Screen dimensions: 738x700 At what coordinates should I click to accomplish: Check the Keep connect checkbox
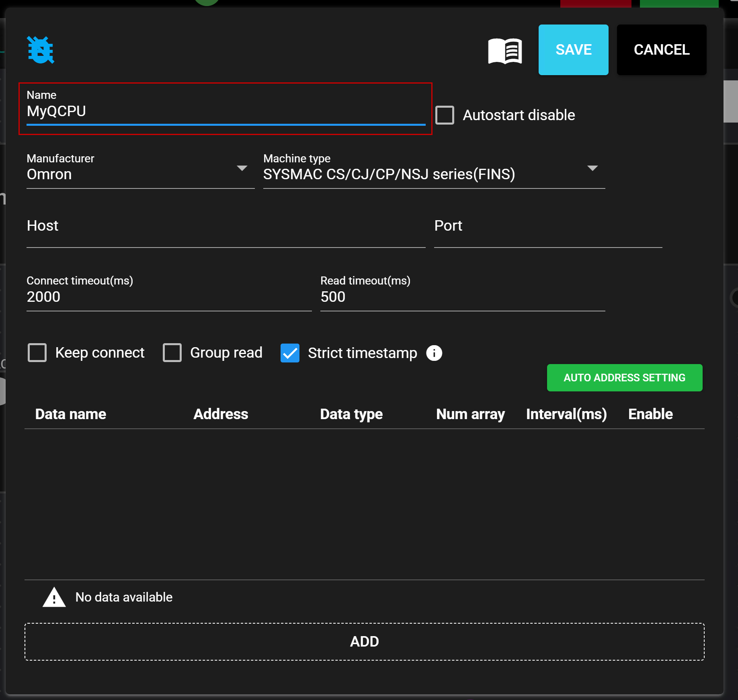point(37,353)
